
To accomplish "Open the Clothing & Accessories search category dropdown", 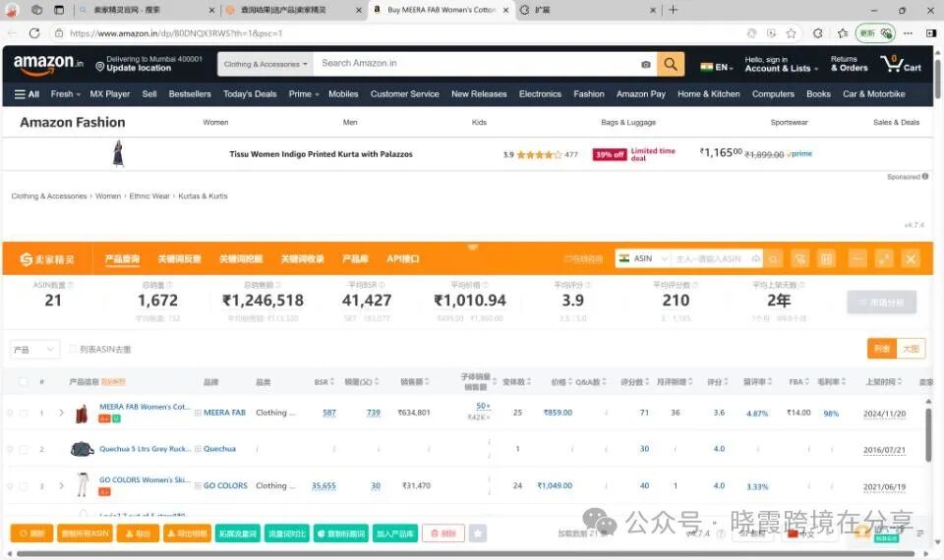I will pyautogui.click(x=265, y=64).
